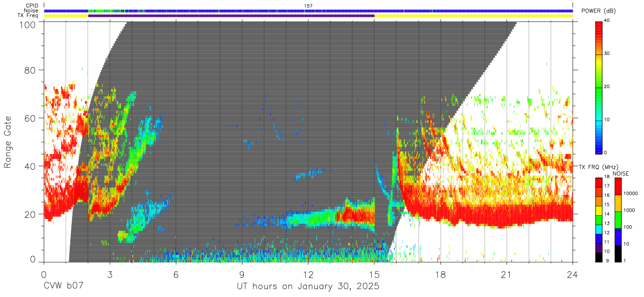Select the purple segment of the TX Freq bar

[231, 16]
